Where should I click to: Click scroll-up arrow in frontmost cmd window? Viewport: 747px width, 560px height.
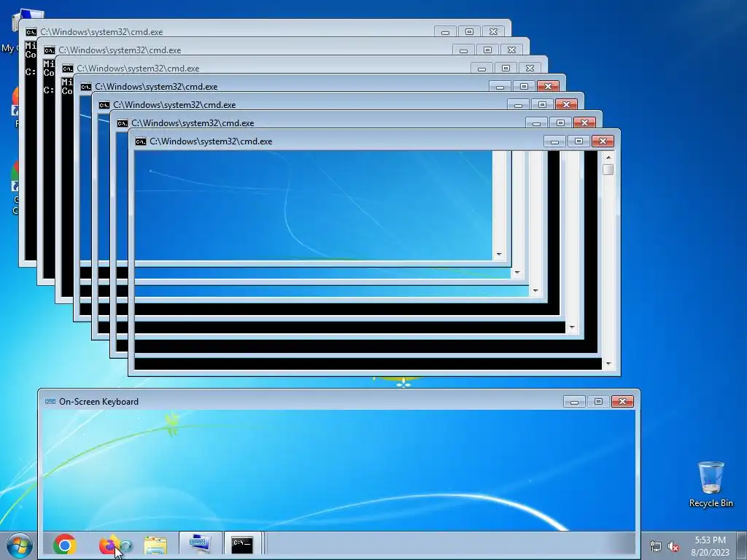coord(608,157)
